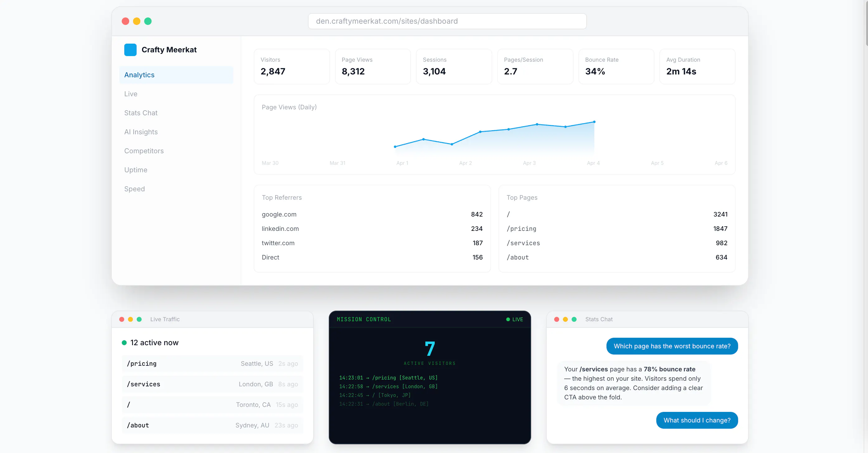Click /about Sydney row in Live Traffic
Image resolution: width=868 pixels, height=453 pixels.
(x=212, y=425)
